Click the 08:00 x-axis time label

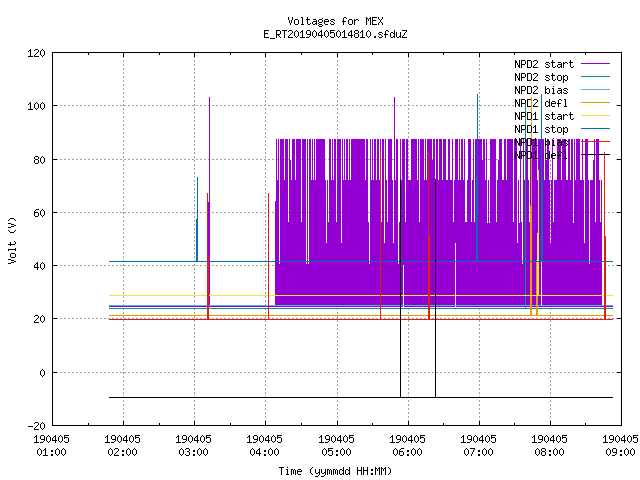point(549,452)
